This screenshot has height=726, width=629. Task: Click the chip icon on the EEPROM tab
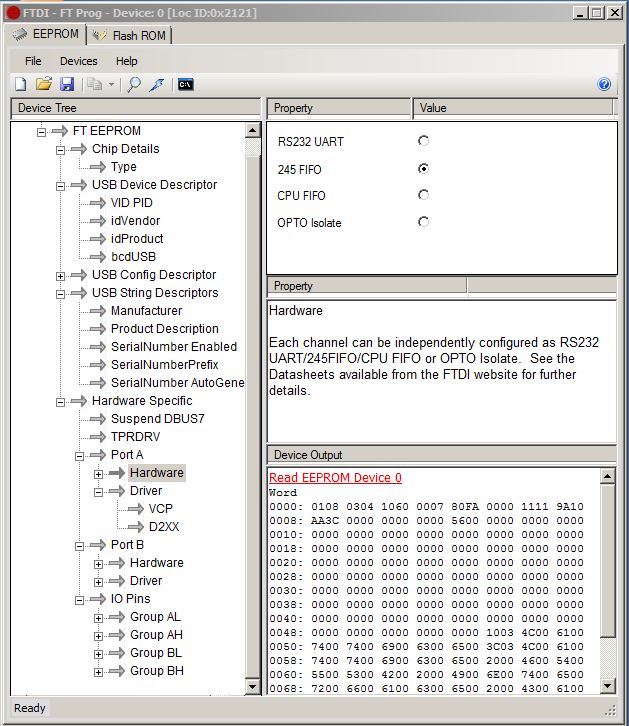pyautogui.click(x=20, y=34)
